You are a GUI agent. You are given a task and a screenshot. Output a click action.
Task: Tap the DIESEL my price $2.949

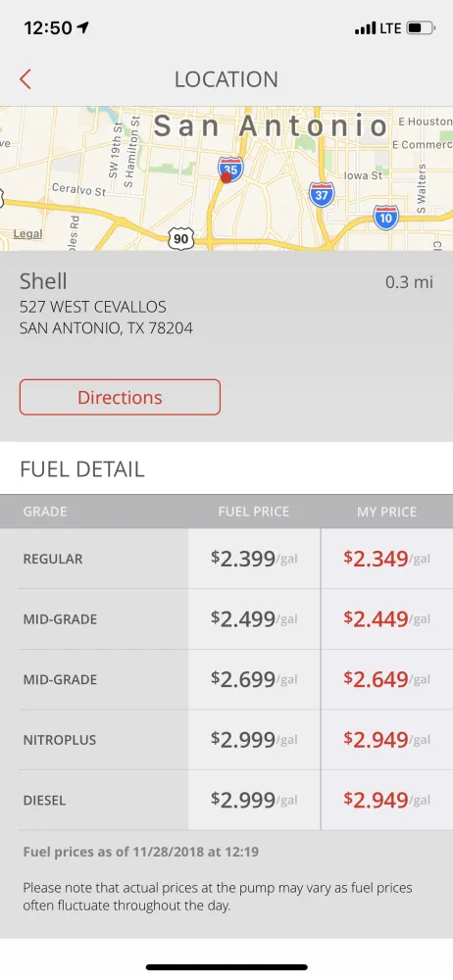pyautogui.click(x=386, y=800)
